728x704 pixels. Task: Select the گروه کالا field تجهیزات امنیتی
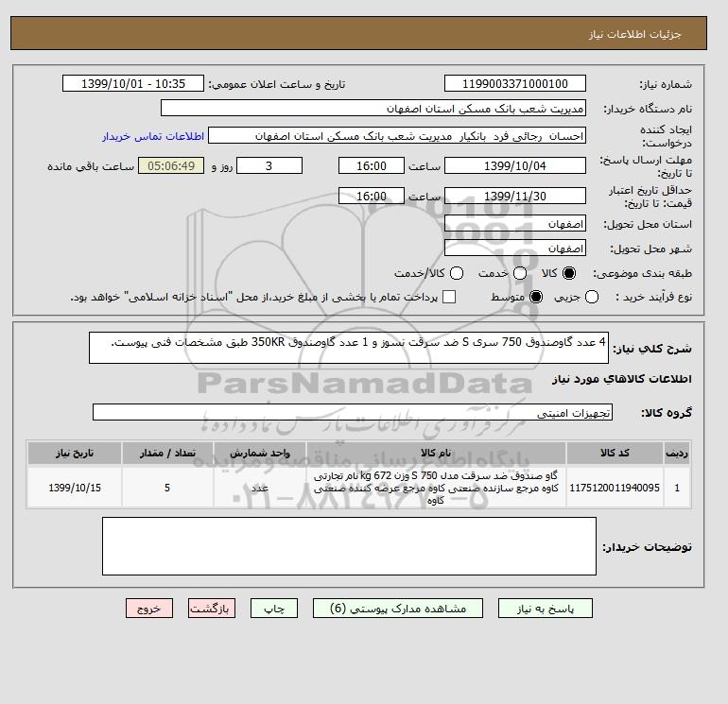[x=353, y=412]
